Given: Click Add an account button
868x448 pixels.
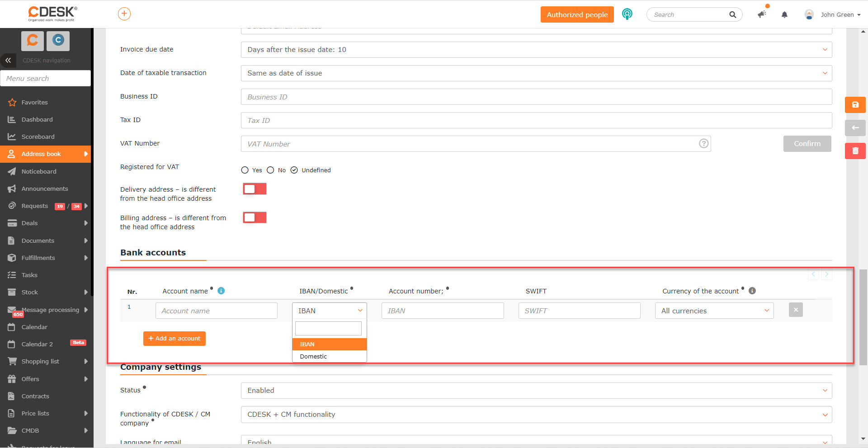Looking at the screenshot, I should coord(175,339).
